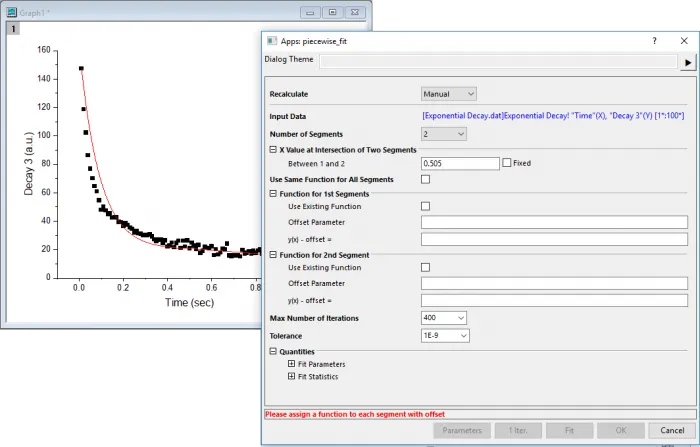Image resolution: width=700 pixels, height=447 pixels.
Task: Open the Number of Segments dropdown
Action: (444, 134)
